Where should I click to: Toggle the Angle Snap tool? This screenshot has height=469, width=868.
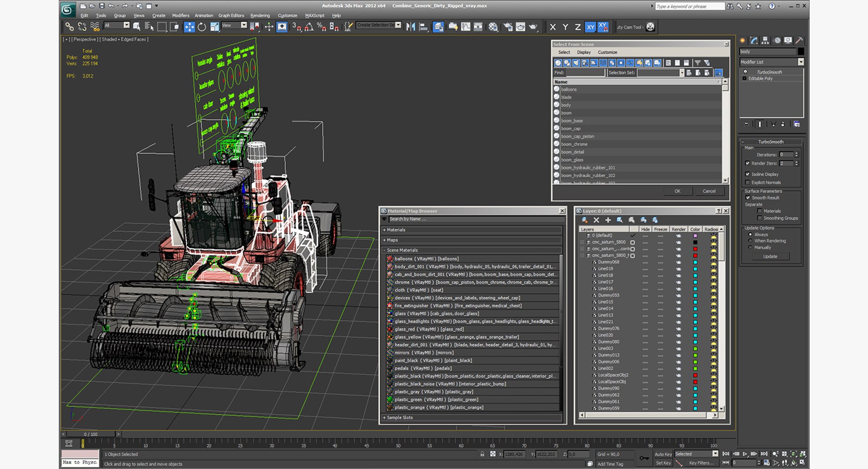click(309, 27)
